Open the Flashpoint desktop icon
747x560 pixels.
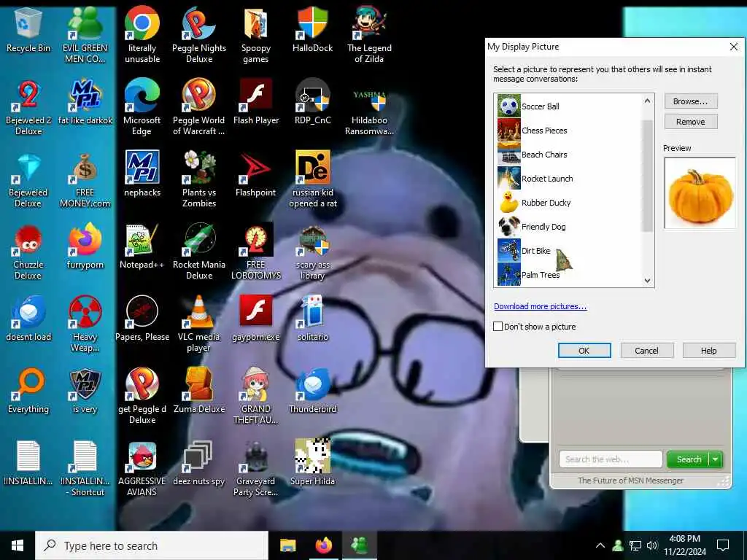coord(256,176)
